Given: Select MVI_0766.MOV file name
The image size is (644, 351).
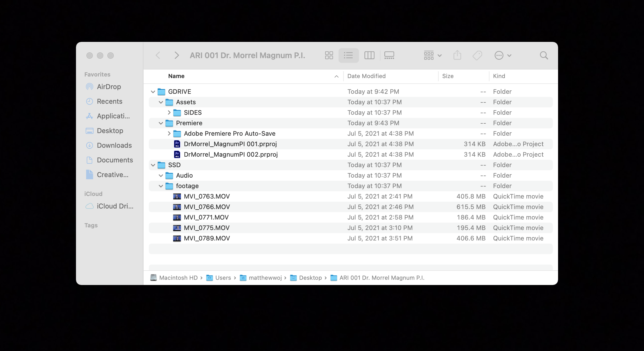Looking at the screenshot, I should pos(207,207).
